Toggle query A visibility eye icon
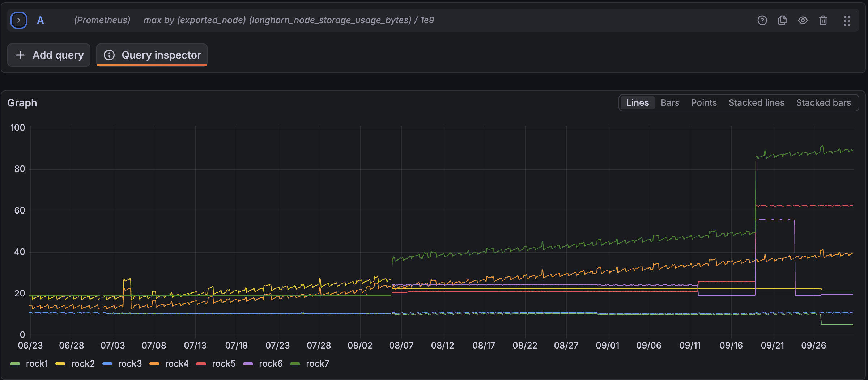The image size is (868, 380). pos(803,20)
